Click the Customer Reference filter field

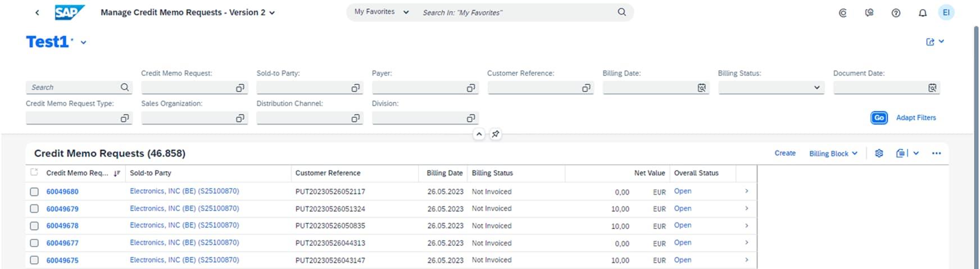coord(534,88)
